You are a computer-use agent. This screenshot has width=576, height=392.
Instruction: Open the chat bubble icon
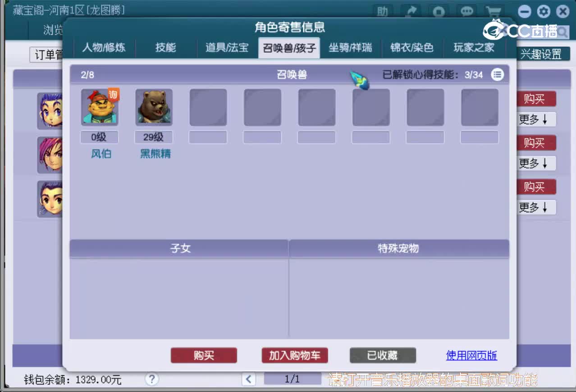pyautogui.click(x=467, y=11)
